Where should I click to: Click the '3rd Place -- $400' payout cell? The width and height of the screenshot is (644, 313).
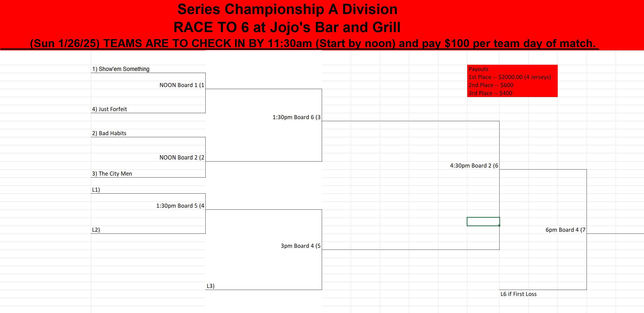point(512,93)
